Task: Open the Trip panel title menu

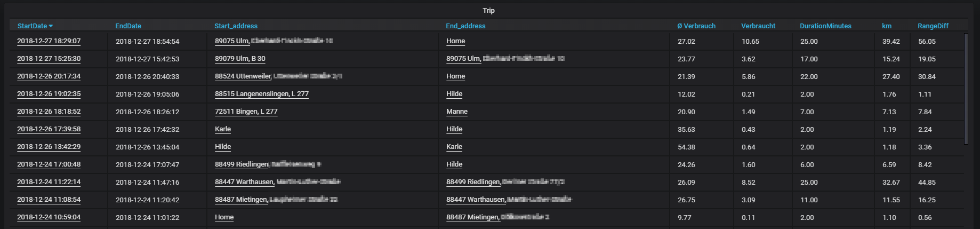Action: click(488, 11)
